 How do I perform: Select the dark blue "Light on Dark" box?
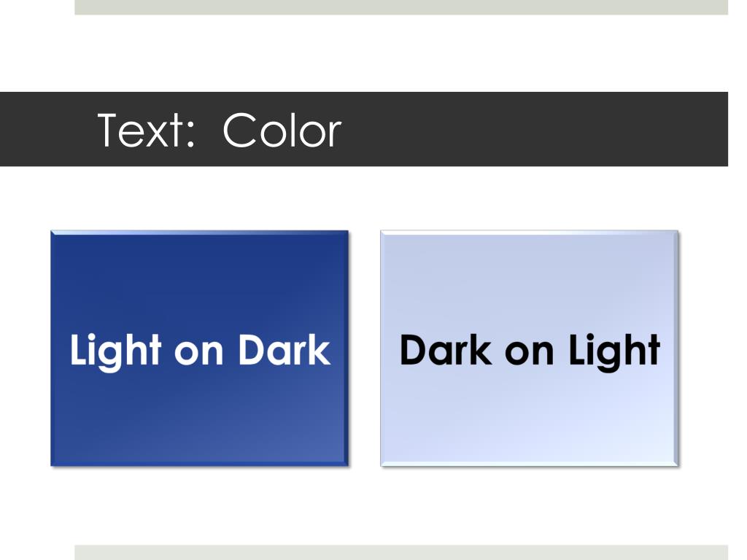coord(200,348)
